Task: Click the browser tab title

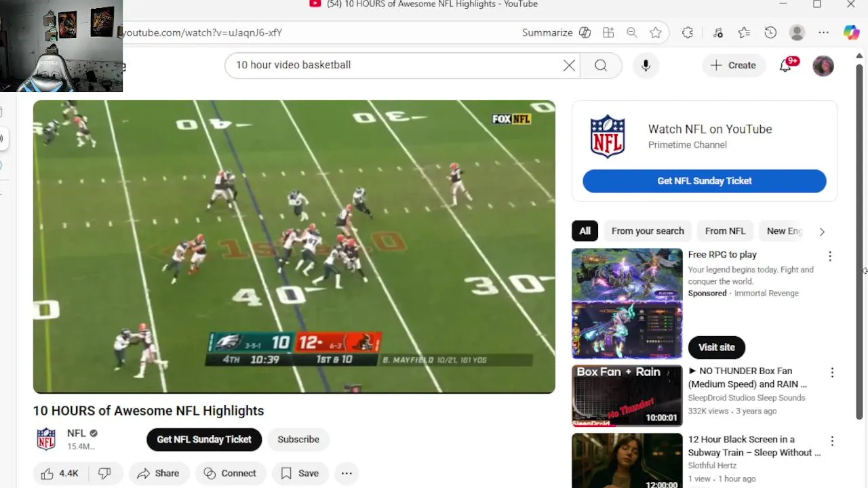Action: point(432,4)
